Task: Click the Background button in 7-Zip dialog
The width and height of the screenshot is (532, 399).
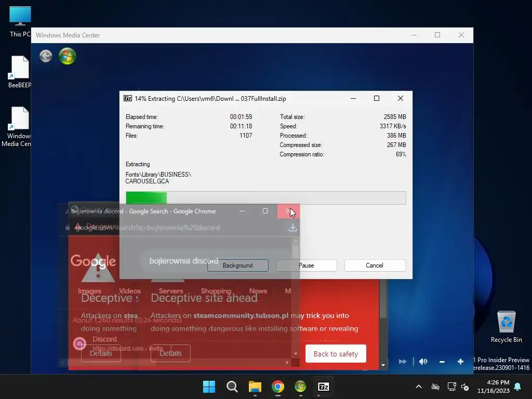Action: (238, 265)
